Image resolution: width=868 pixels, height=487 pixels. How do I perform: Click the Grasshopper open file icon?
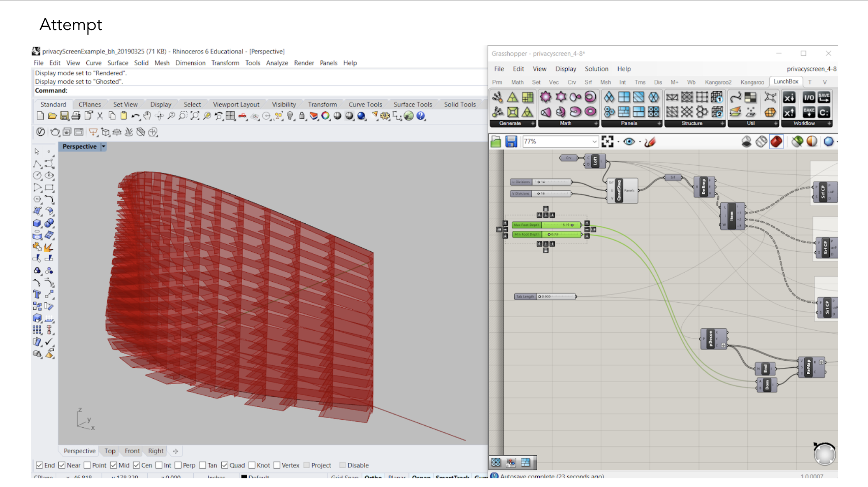click(x=496, y=141)
